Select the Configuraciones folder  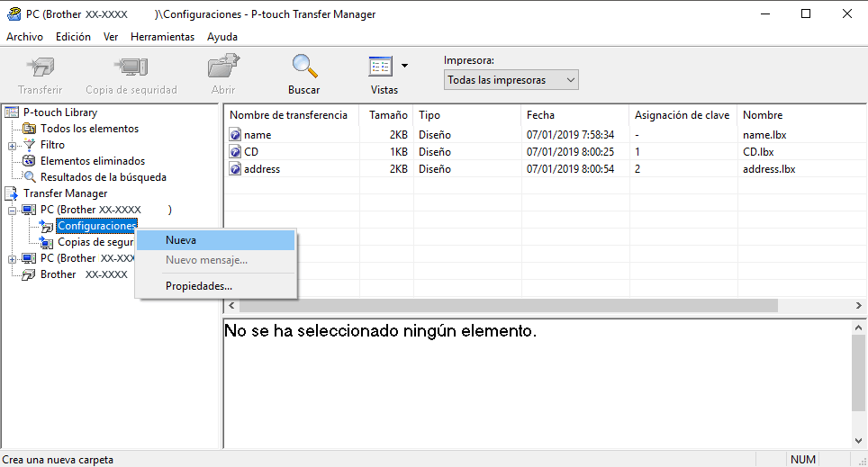(x=97, y=226)
